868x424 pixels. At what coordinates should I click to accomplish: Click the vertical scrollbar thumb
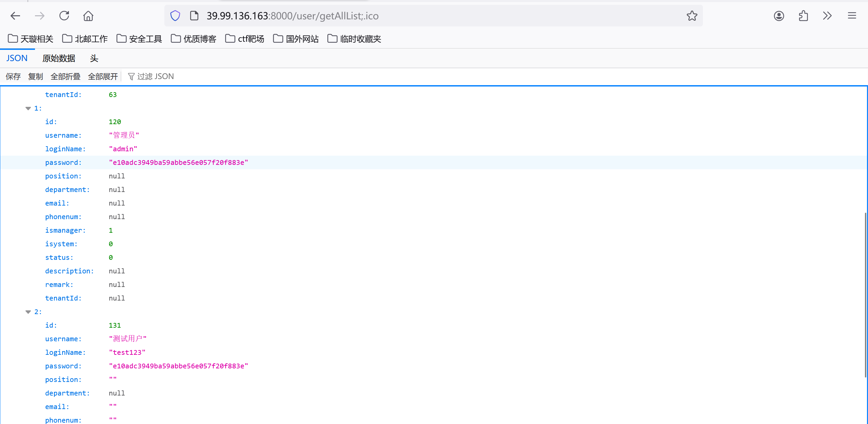[x=865, y=295]
